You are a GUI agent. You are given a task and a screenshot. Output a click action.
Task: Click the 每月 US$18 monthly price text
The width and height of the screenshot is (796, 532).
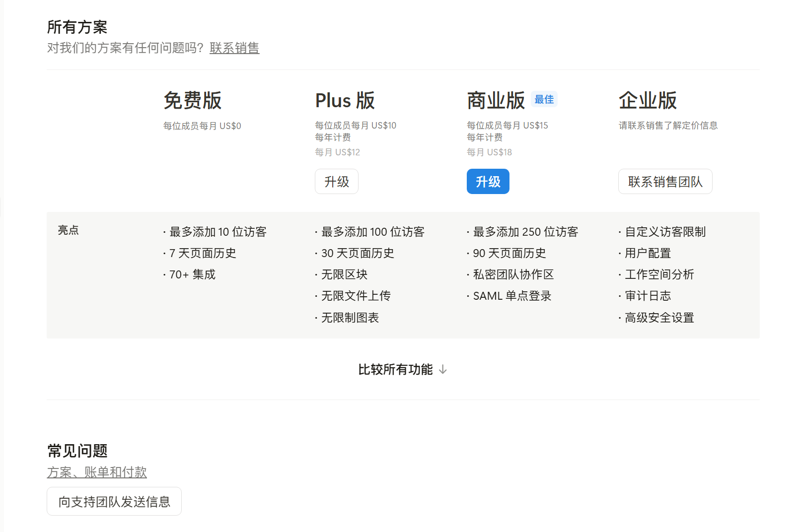pyautogui.click(x=489, y=152)
